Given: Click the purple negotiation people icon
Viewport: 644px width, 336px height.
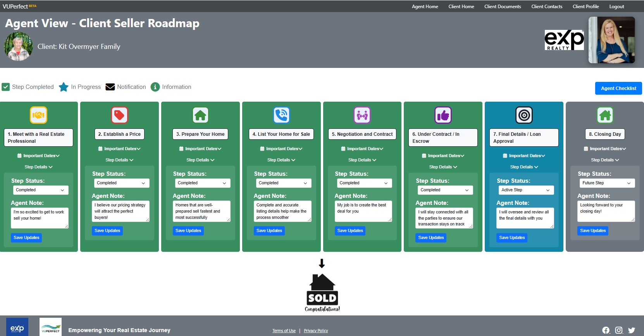Looking at the screenshot, I should (x=362, y=115).
